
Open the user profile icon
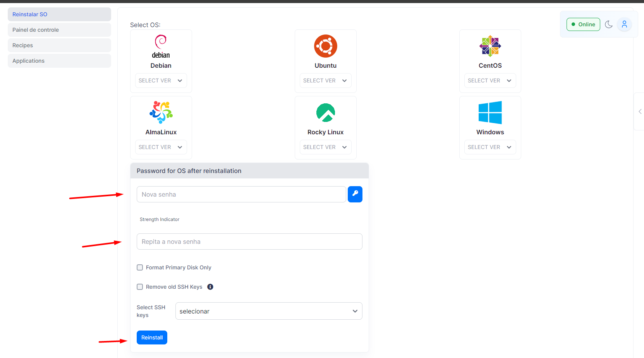[x=624, y=24]
